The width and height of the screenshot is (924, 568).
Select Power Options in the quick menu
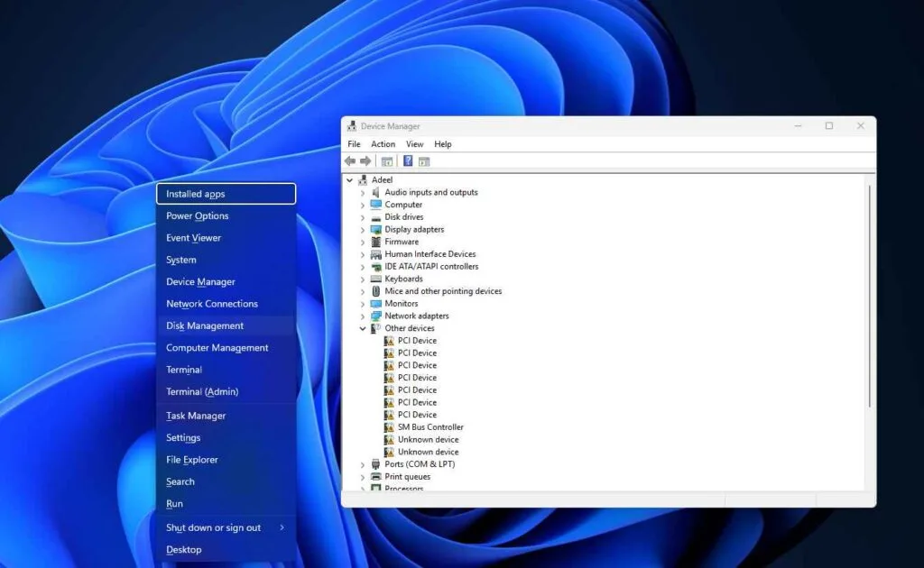click(226, 216)
